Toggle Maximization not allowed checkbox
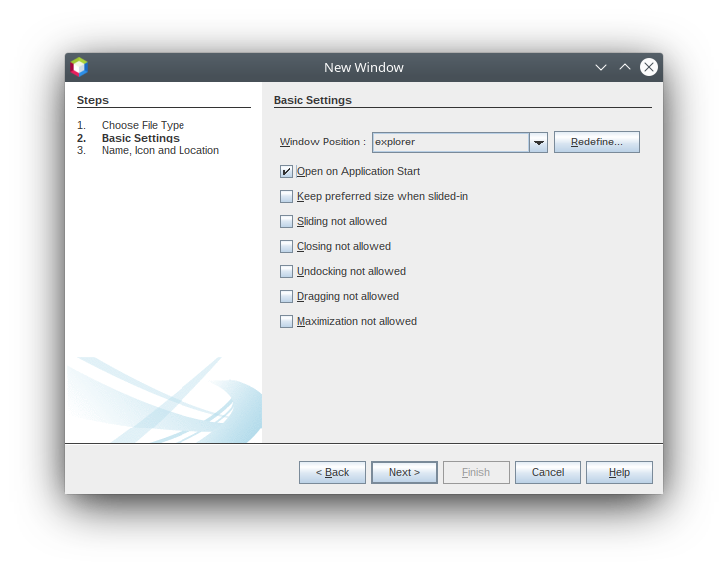Screen dimensions: 728x571 click(x=287, y=322)
